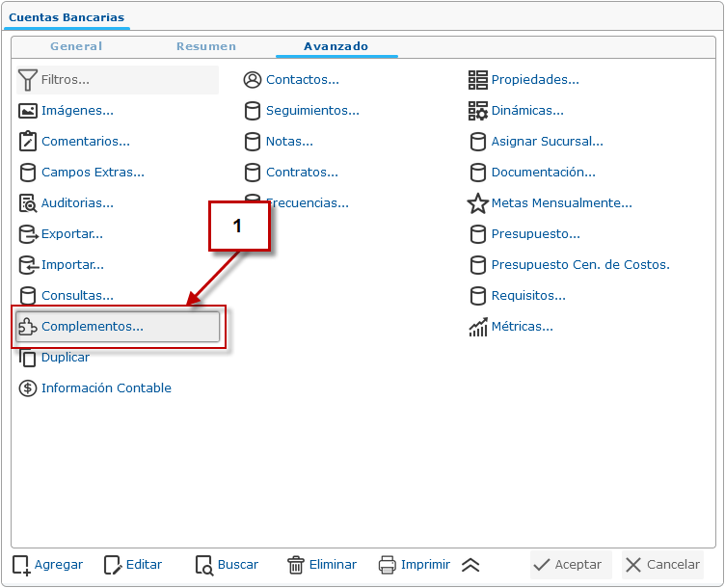
Task: Open the Contratos link
Action: coord(303,173)
